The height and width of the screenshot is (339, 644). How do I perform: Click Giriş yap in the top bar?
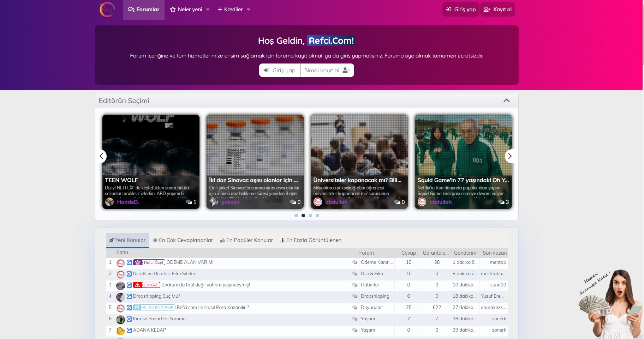click(x=461, y=10)
